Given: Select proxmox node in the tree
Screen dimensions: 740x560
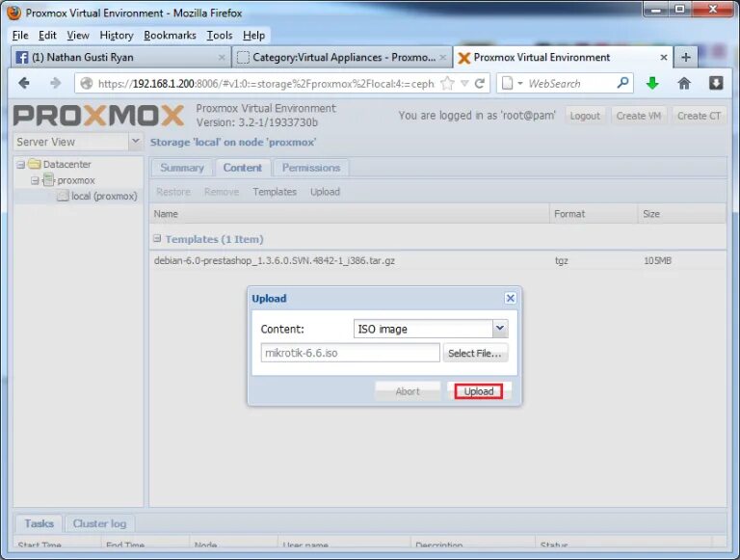Looking at the screenshot, I should pyautogui.click(x=76, y=180).
